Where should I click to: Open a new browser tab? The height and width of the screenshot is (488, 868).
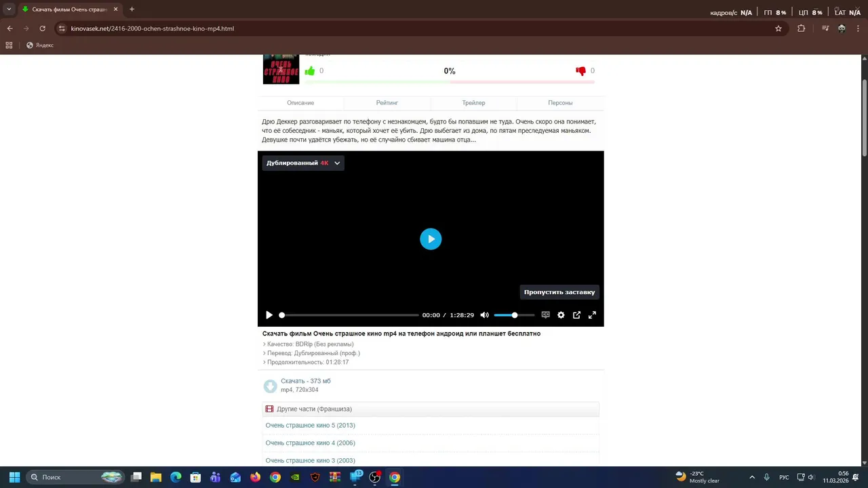[x=132, y=9]
